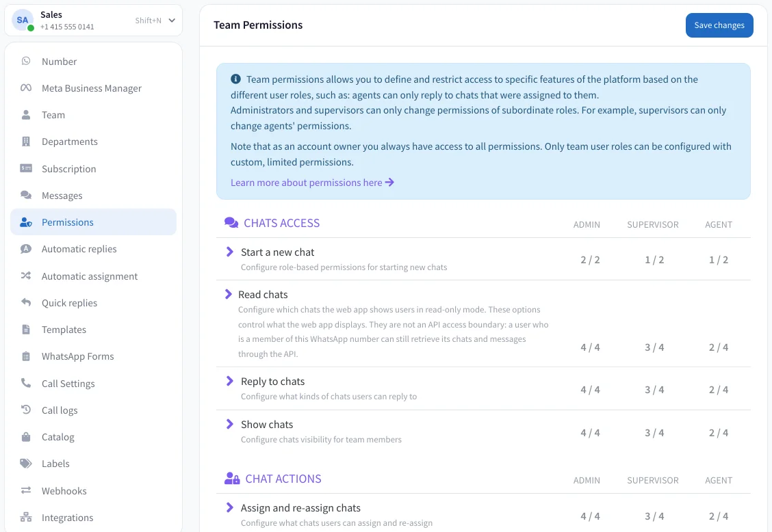772x532 pixels.
Task: Navigate to Automatic replies
Action: 94,248
